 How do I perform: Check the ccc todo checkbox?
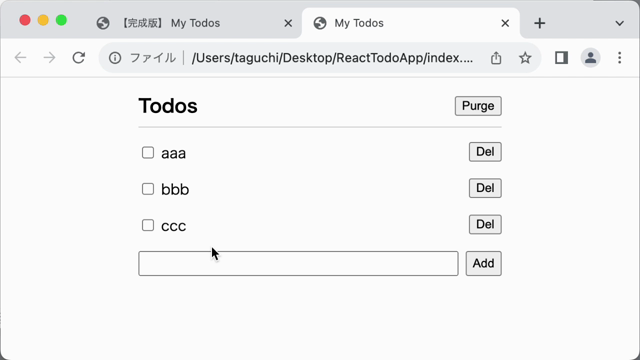tap(148, 225)
